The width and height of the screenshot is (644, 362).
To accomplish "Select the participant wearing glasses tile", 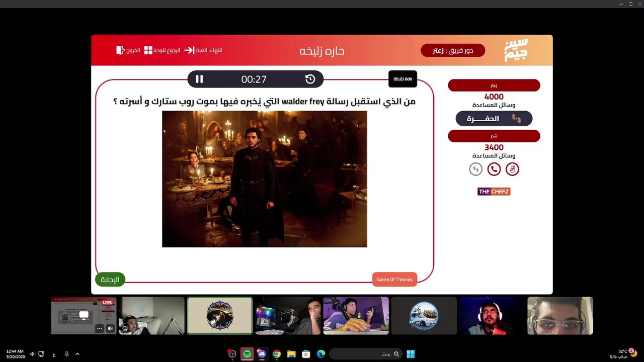I will pos(560,316).
